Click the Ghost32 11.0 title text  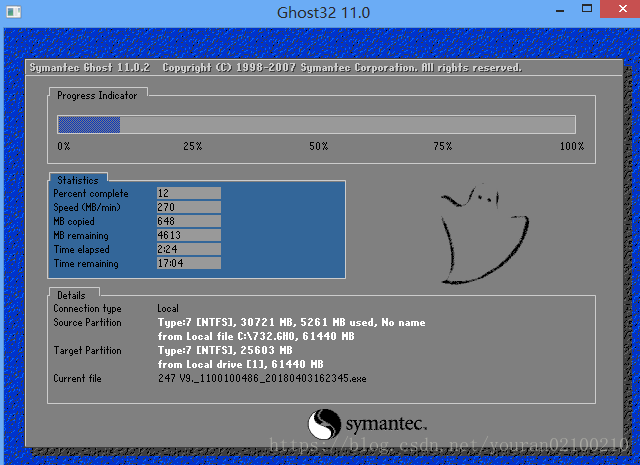tap(323, 13)
